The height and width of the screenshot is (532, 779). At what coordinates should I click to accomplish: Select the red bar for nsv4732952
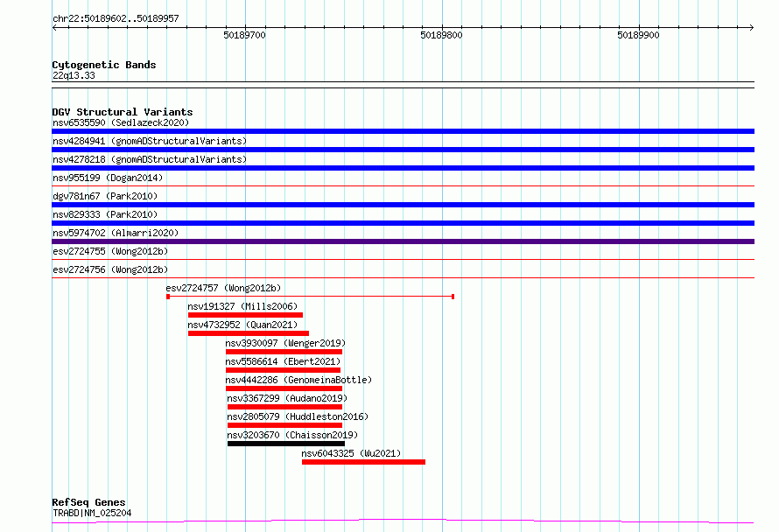pyautogui.click(x=249, y=333)
